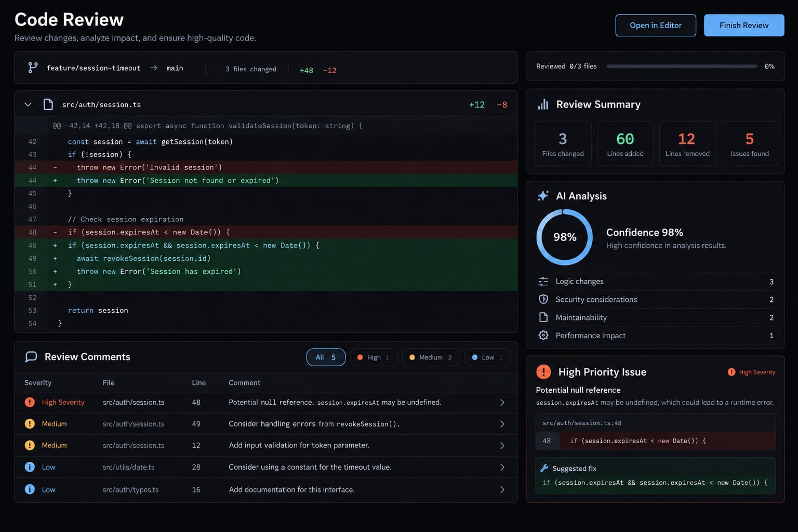Click the wrench icon next to Suggested fix

click(x=544, y=468)
